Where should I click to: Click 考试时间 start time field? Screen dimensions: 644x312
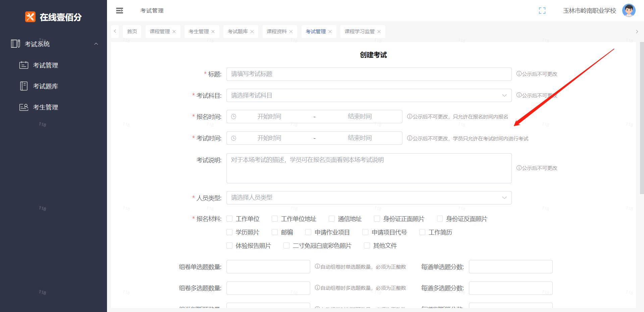[269, 138]
